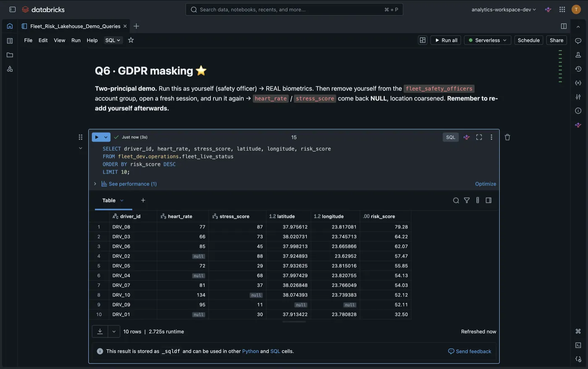
Task: Open comments panel icon
Action: 578,41
